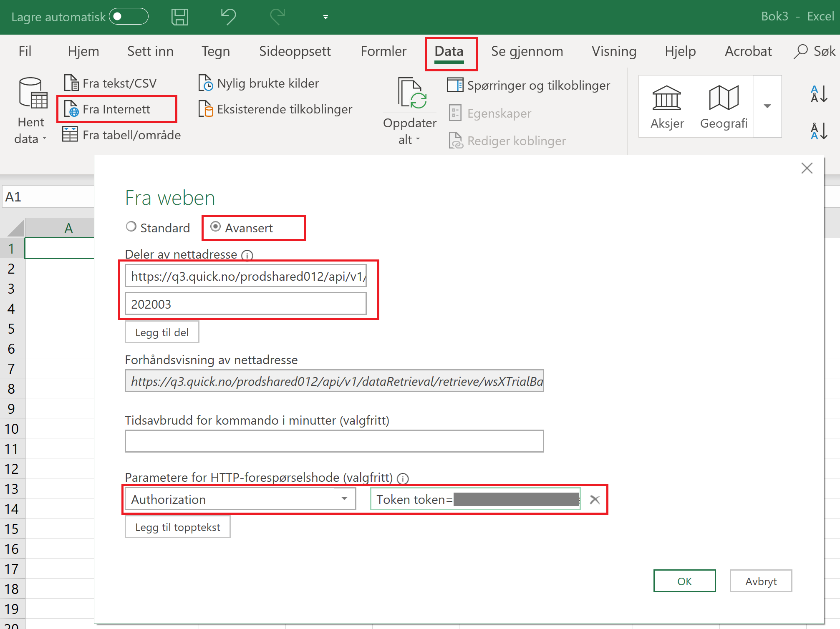Open Spørringer og tilkoblinger pane
840x629 pixels.
pyautogui.click(x=529, y=86)
